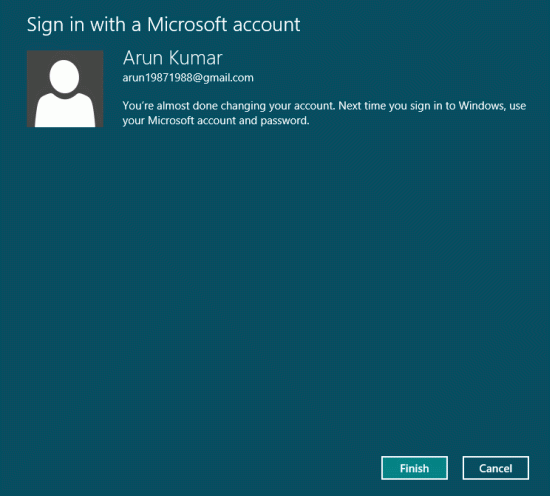This screenshot has height=496, width=550.
Task: Click the arun19871988@gmail.com email address
Action: (188, 78)
